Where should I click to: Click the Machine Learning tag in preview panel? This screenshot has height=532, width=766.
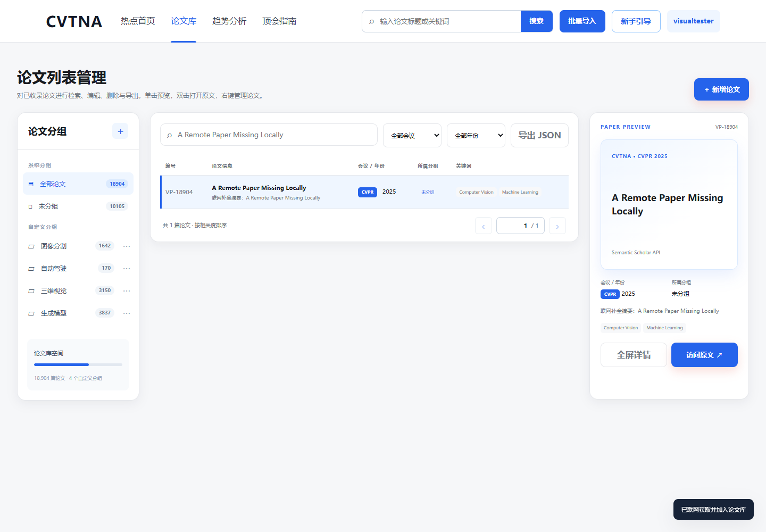[664, 328]
